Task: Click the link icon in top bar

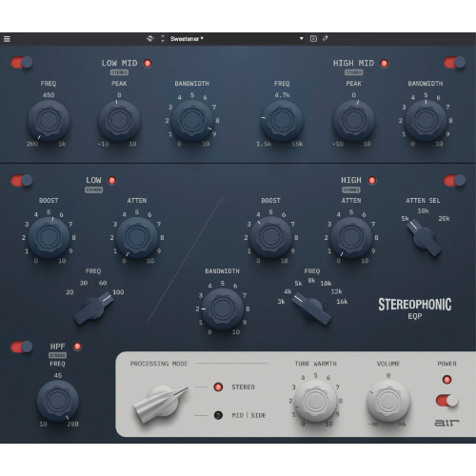Action: 325,39
